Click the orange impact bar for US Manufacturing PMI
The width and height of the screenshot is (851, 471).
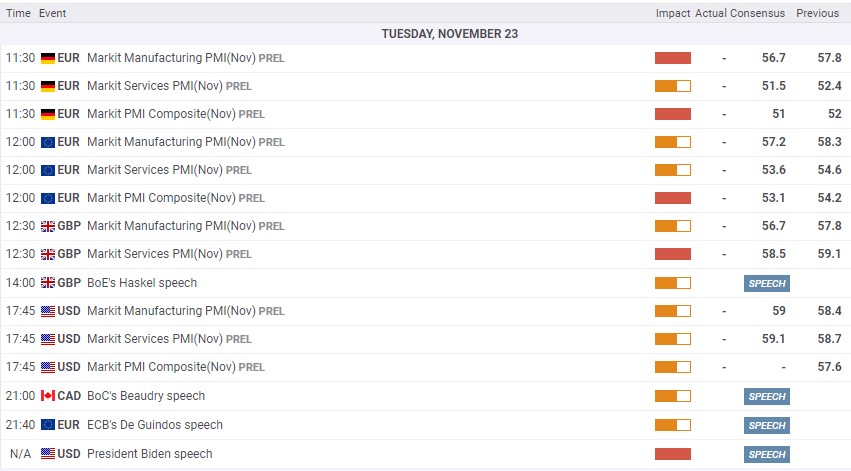672,311
